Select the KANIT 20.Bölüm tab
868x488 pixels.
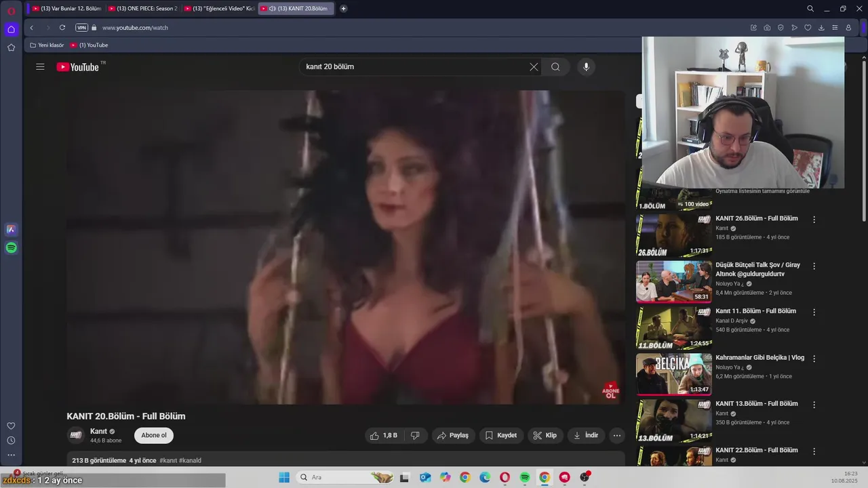[x=296, y=9]
